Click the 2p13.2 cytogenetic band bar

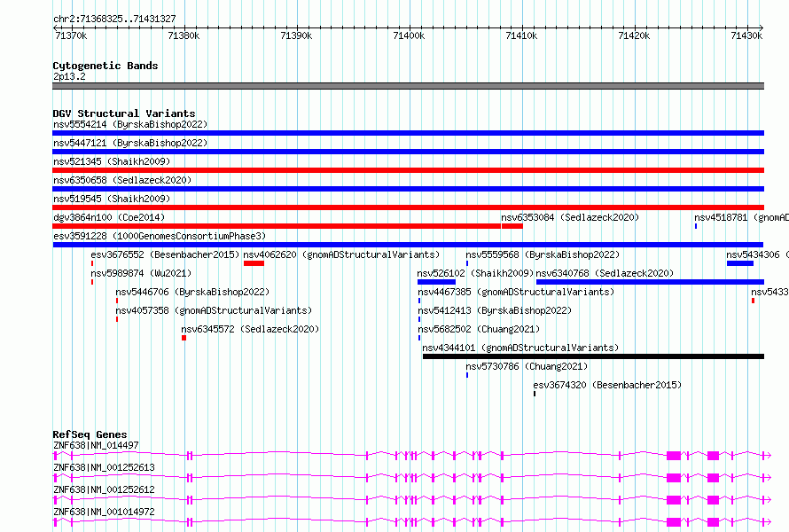(x=408, y=86)
